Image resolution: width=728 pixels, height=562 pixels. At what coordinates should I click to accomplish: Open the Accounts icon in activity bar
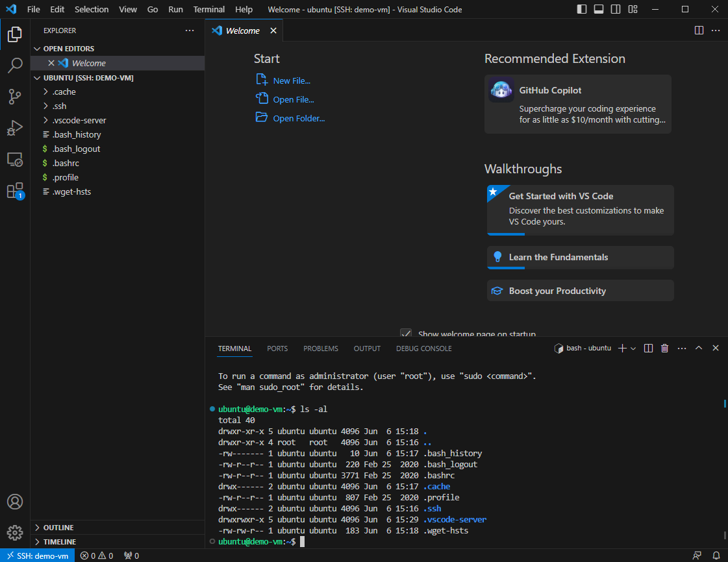coord(15,502)
